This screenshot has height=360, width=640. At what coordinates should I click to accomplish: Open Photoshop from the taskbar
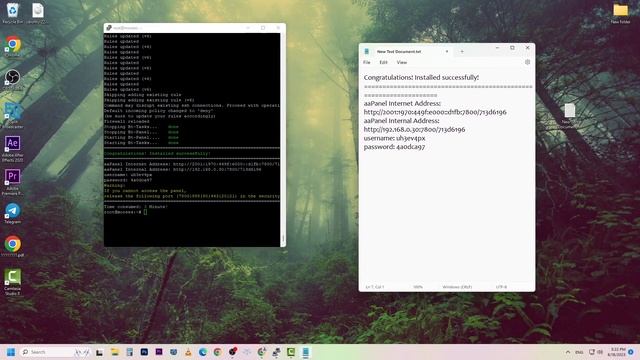click(144, 352)
